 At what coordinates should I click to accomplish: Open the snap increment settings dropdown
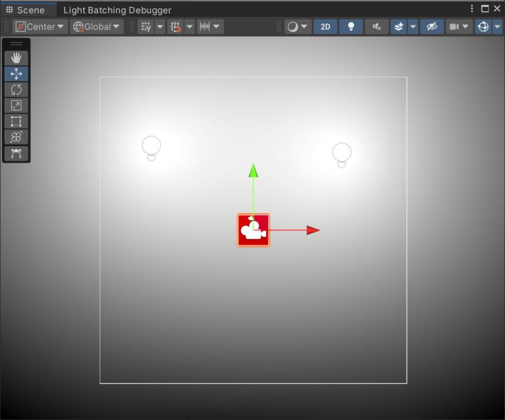click(x=210, y=26)
